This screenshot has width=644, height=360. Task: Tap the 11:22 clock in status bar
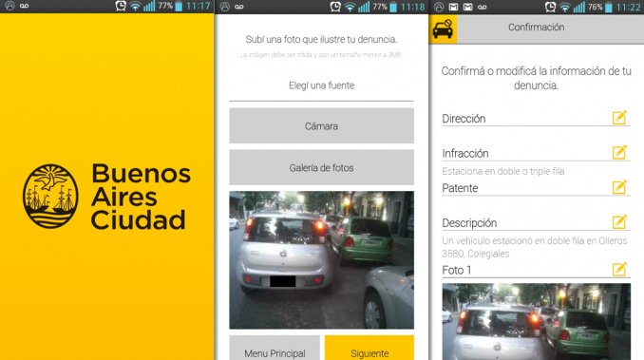(629, 7)
